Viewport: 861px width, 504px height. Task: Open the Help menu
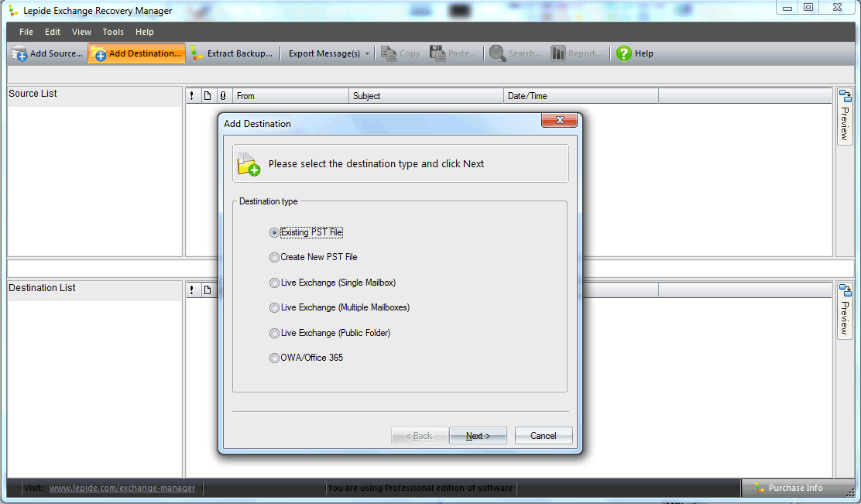tap(145, 32)
